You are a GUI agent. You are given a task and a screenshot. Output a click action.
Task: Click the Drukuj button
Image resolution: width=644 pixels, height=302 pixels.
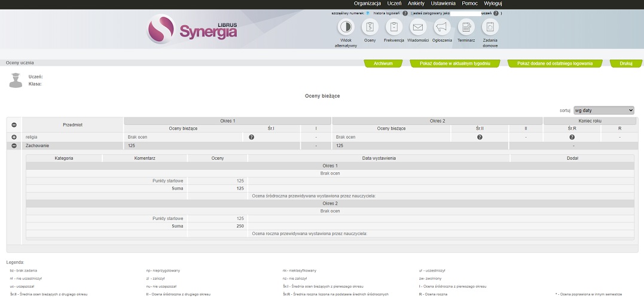point(626,63)
